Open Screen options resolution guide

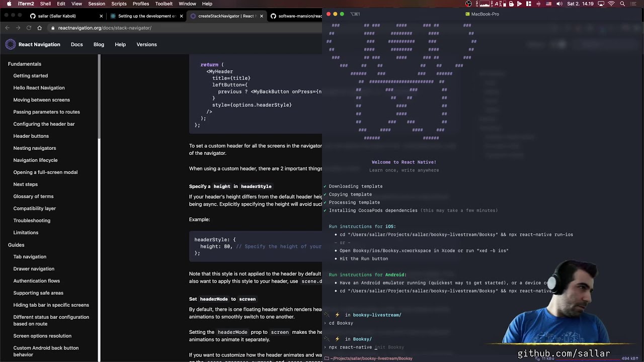[42, 336]
